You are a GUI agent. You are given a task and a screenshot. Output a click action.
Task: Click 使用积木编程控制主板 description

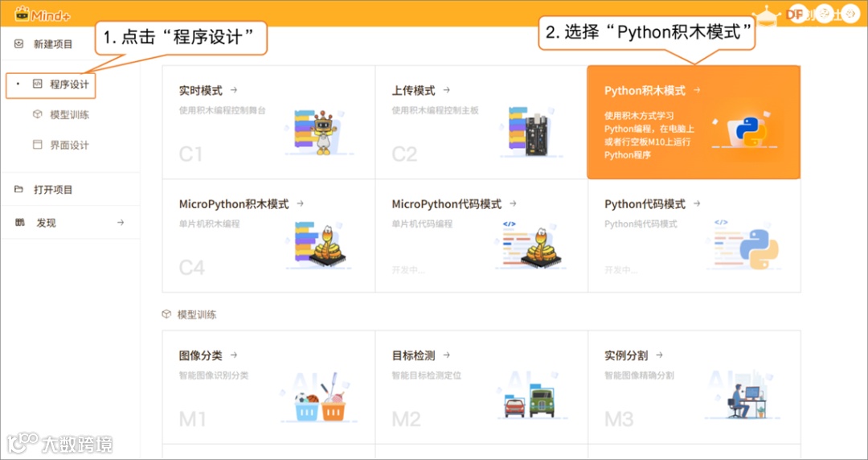[x=435, y=110]
